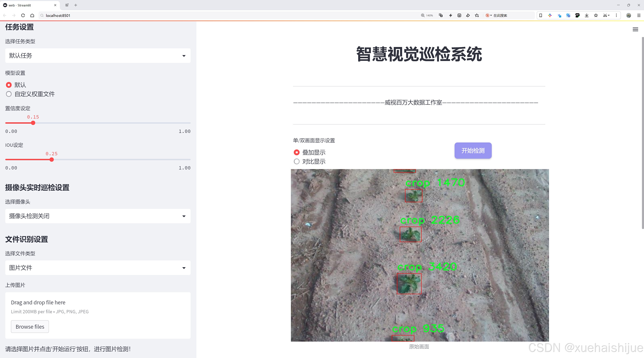This screenshot has width=644, height=358.
Task: Click the Browse files button
Action: tap(30, 327)
